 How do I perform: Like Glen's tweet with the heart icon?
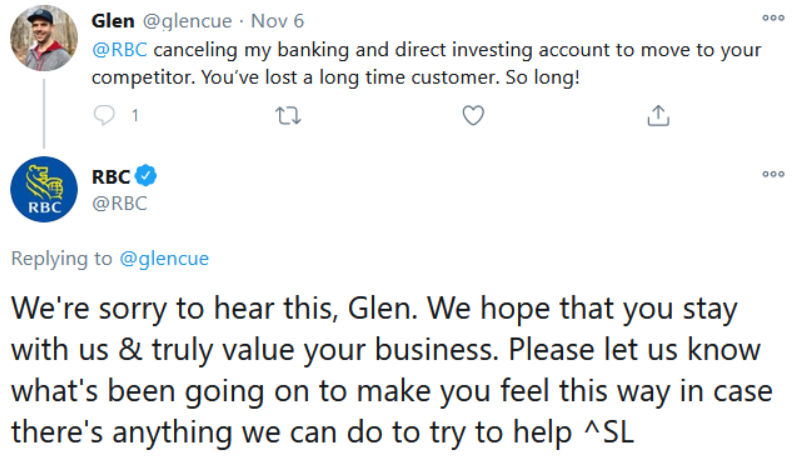473,116
